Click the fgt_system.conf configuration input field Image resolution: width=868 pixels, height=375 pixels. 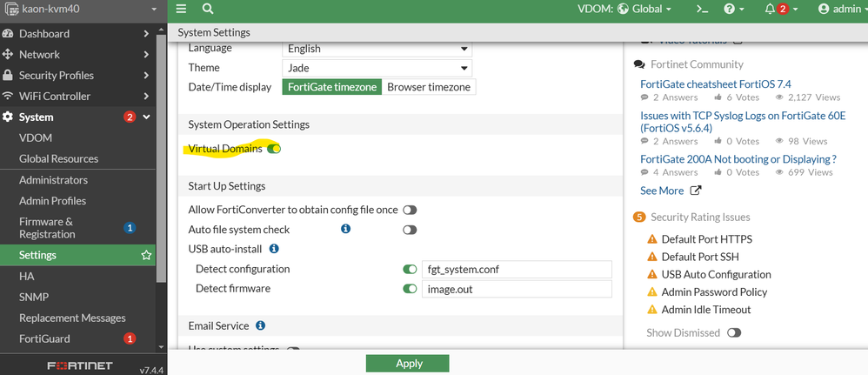coord(515,269)
